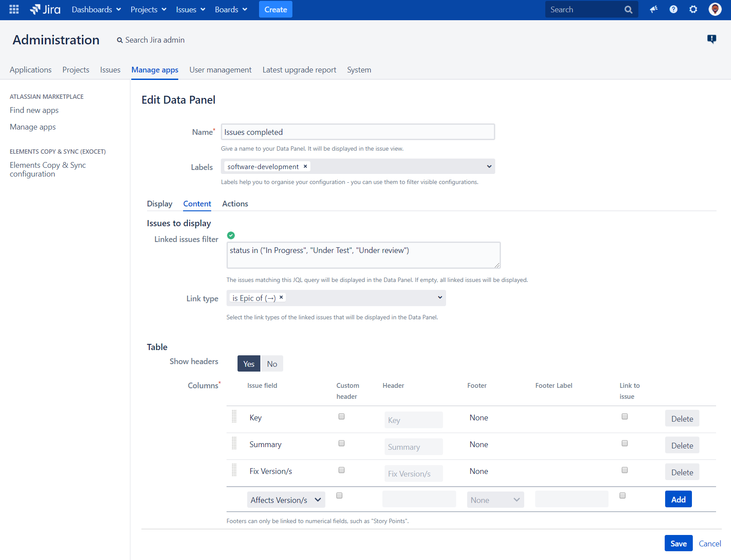This screenshot has width=731, height=560.
Task: Open help using the question mark icon
Action: [x=673, y=9]
